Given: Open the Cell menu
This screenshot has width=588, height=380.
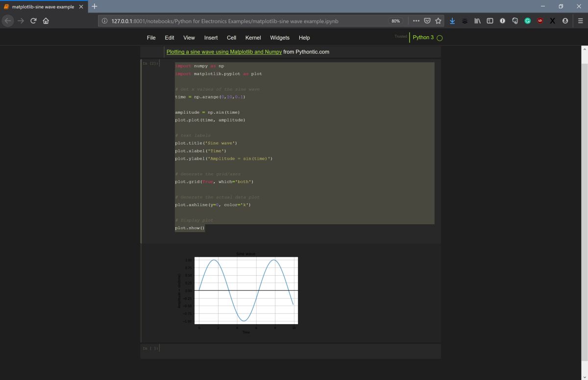Looking at the screenshot, I should pyautogui.click(x=232, y=38).
